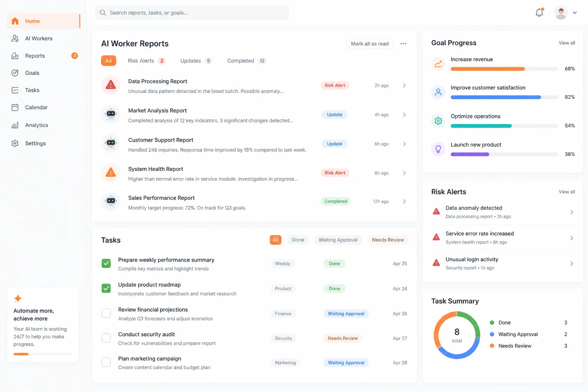Open Reports in the sidebar menu
The height and width of the screenshot is (392, 588).
pos(44,56)
